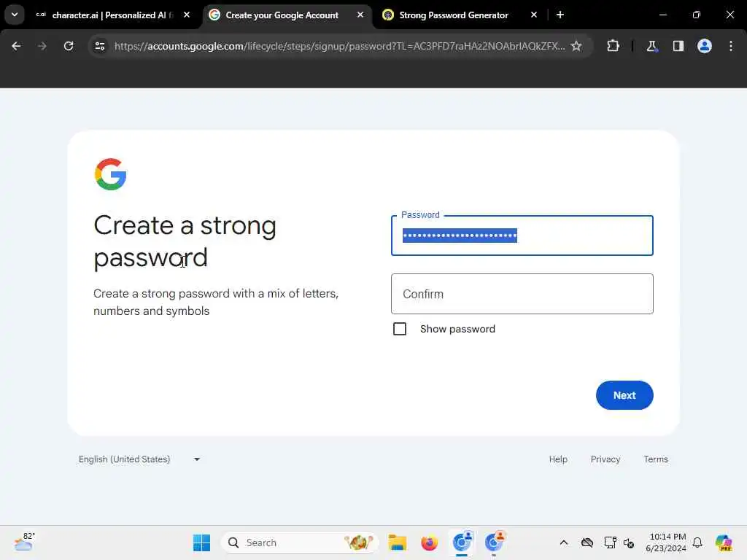
Task: Enable the Show password checkbox
Action: coord(400,329)
